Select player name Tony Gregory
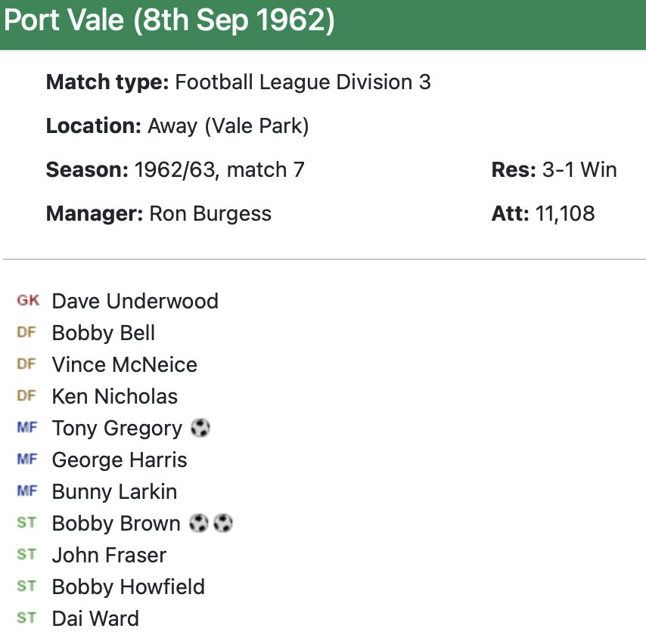 pyautogui.click(x=117, y=429)
